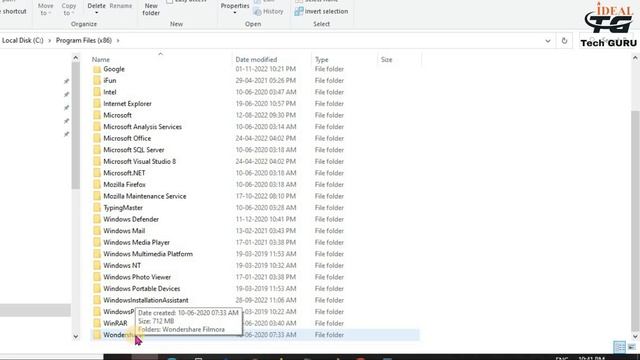640x360 pixels.
Task: Select the iFun folder icon
Action: [97, 80]
